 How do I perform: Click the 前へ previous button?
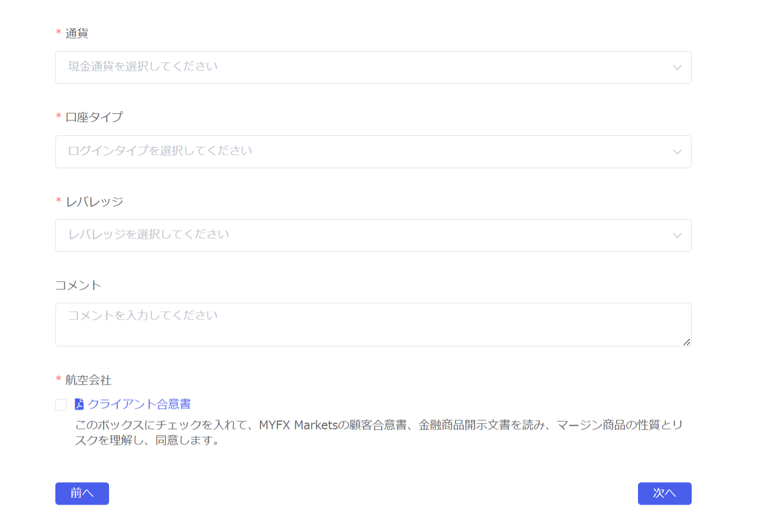(82, 493)
